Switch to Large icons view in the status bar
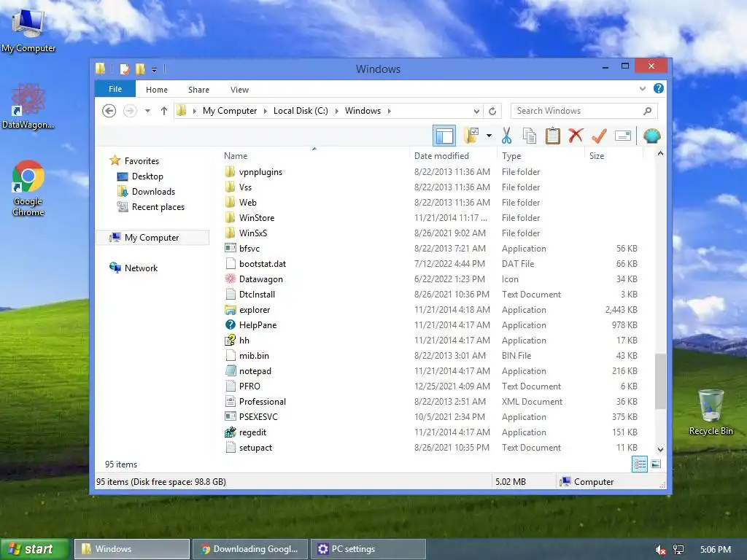Image resolution: width=747 pixels, height=560 pixels. pos(656,464)
